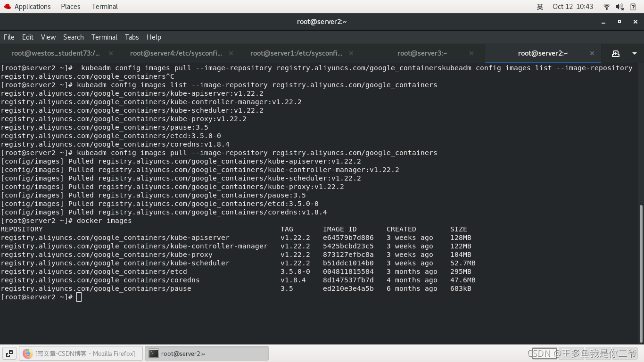The height and width of the screenshot is (362, 644).
Task: Close the root@server4 tab
Action: click(231, 53)
